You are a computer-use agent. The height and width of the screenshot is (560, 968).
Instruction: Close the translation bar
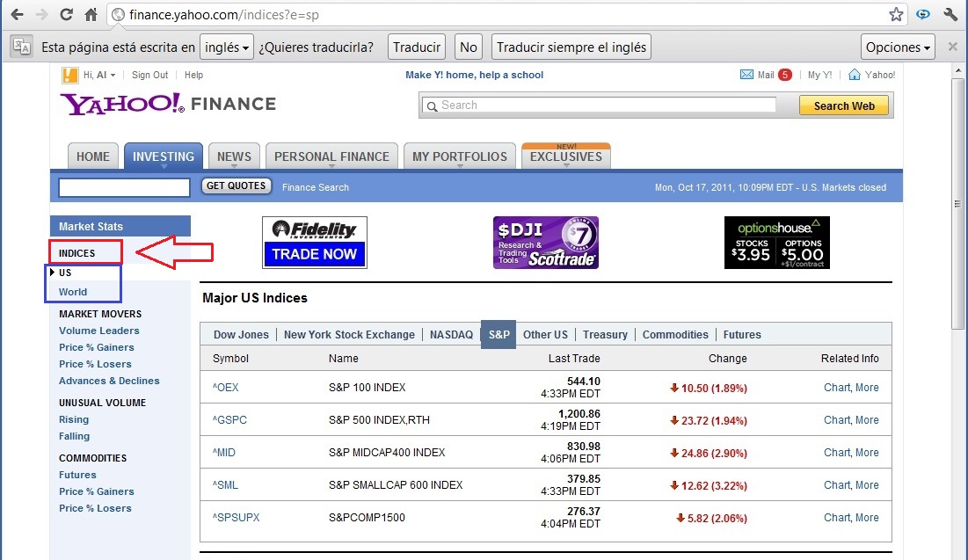[x=952, y=47]
